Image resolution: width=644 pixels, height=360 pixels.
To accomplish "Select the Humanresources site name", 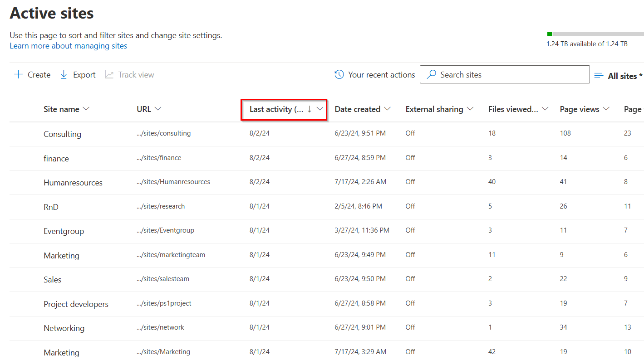I will pos(73,182).
